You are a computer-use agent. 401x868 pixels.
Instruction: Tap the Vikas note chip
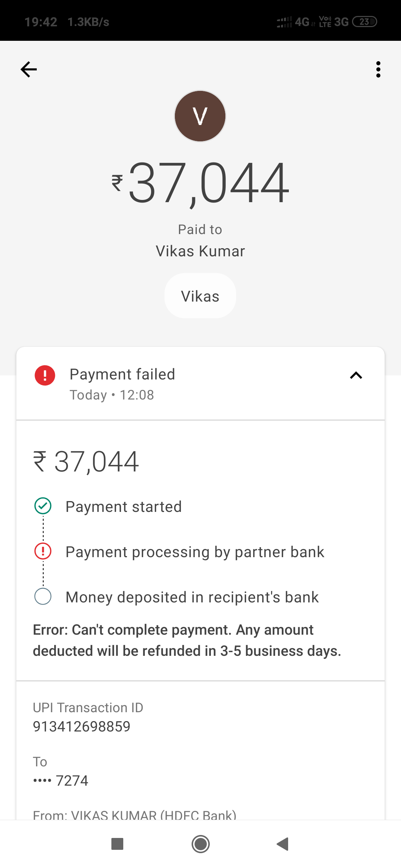200,296
